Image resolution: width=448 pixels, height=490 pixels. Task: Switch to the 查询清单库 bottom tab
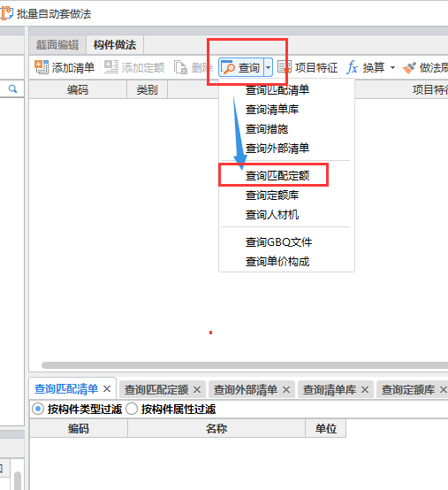330,390
